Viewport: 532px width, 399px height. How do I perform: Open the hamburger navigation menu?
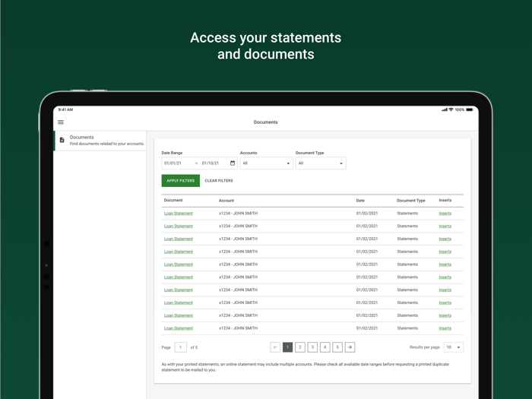tap(61, 122)
